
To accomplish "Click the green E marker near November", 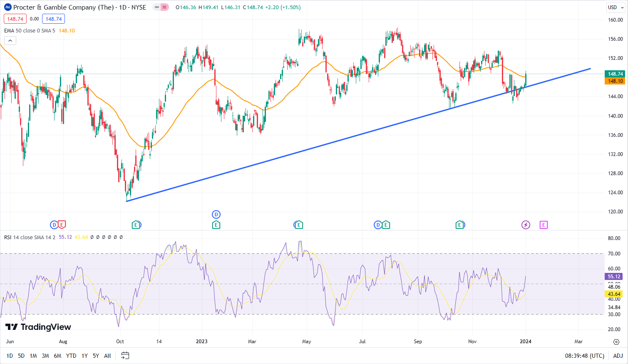I will coord(460,225).
